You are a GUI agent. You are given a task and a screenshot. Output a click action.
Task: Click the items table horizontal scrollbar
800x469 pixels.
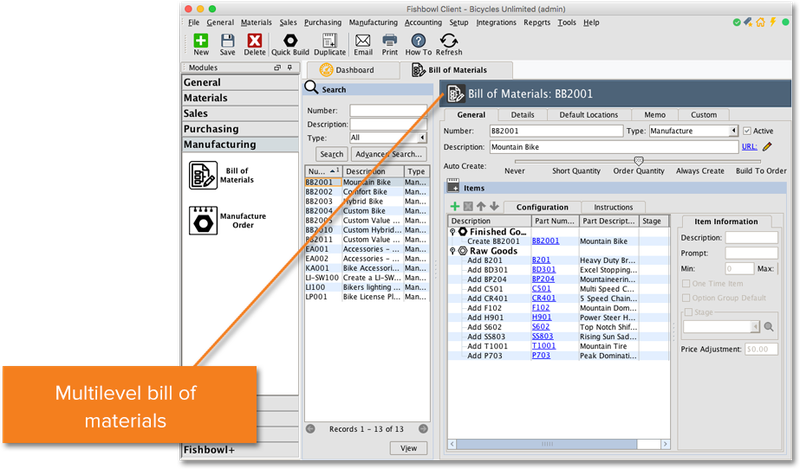coord(547,444)
